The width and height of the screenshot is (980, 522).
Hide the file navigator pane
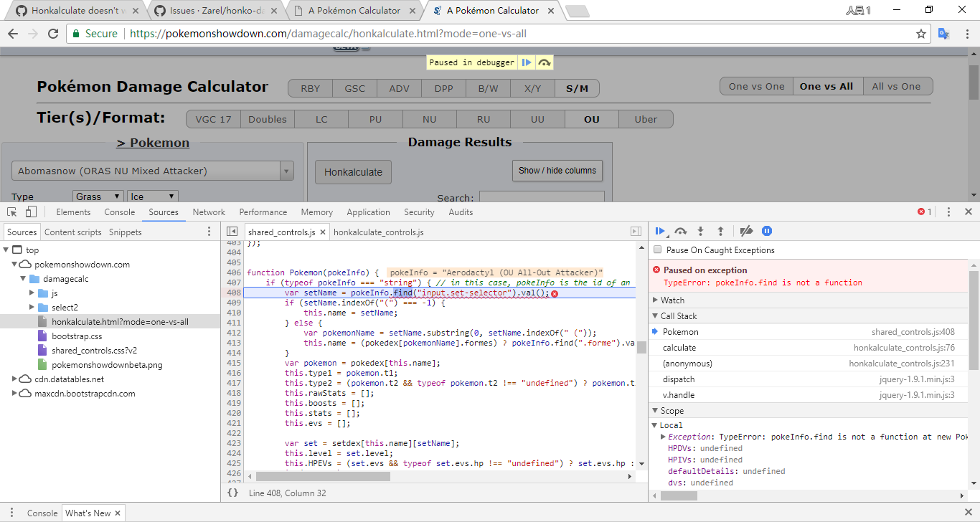point(232,232)
